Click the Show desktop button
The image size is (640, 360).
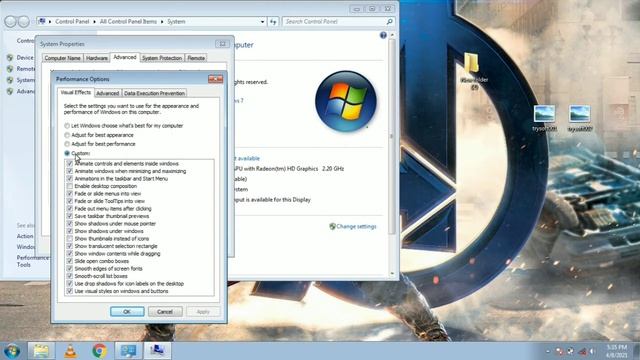[636, 351]
